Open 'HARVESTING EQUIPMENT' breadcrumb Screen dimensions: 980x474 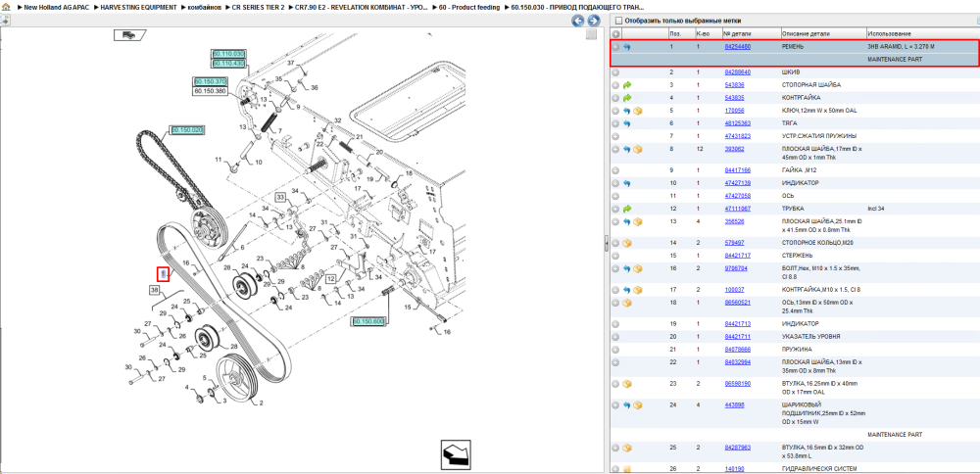coord(139,7)
